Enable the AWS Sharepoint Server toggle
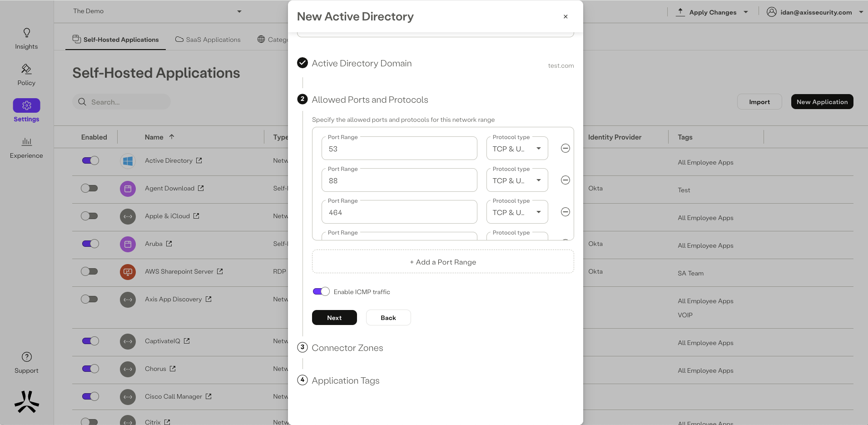 point(89,271)
